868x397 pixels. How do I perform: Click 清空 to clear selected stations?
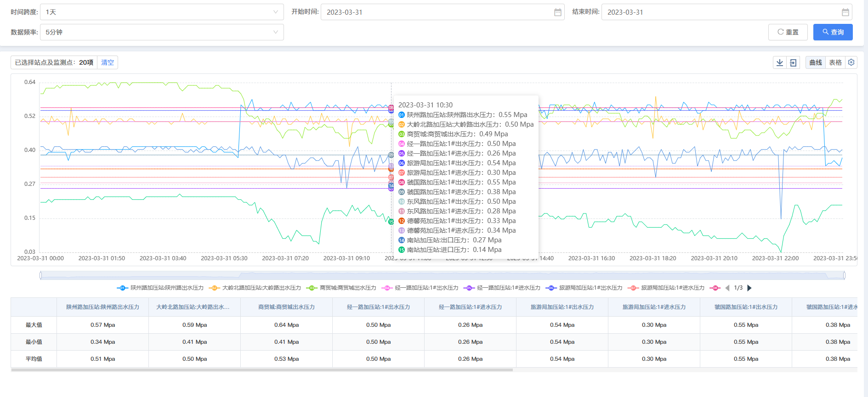click(108, 62)
